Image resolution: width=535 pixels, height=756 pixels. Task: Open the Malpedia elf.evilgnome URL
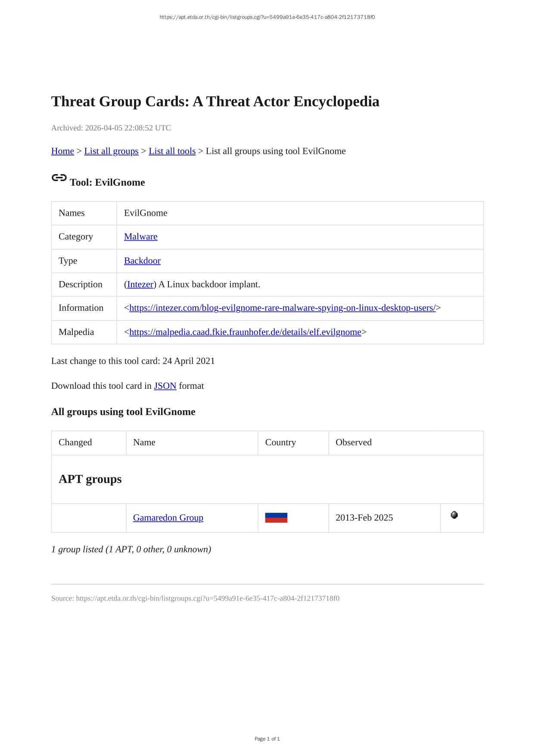click(245, 332)
